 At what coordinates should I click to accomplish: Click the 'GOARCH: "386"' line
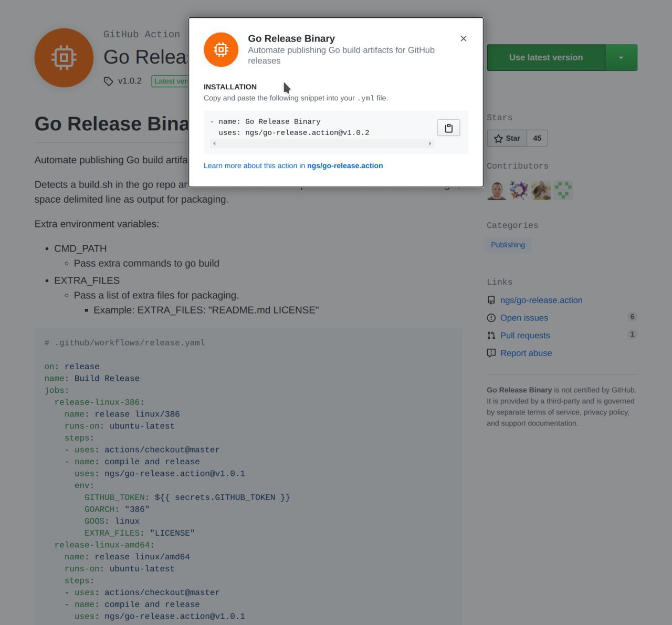point(117,509)
